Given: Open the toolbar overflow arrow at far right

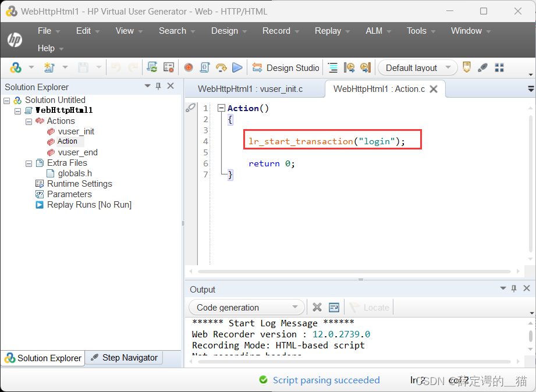Looking at the screenshot, I should (531, 74).
